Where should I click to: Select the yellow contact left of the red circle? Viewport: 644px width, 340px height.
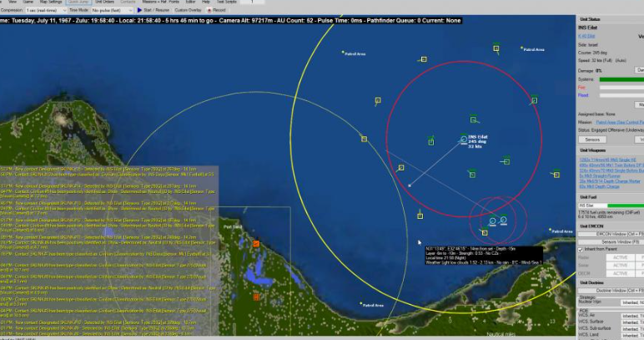pos(378,100)
